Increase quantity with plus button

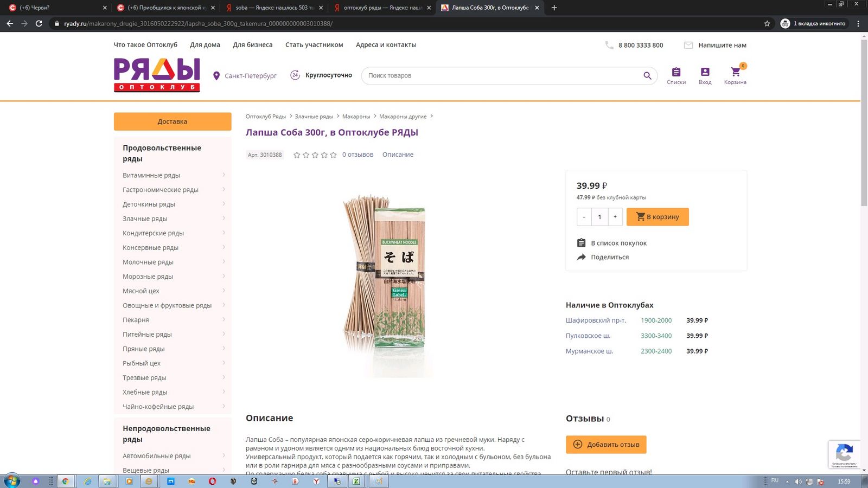tap(615, 217)
